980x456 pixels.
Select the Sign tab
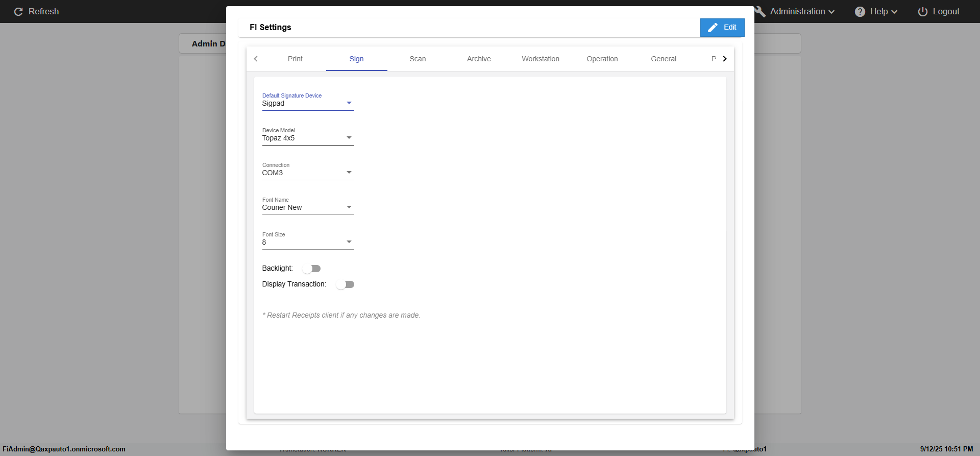(356, 59)
